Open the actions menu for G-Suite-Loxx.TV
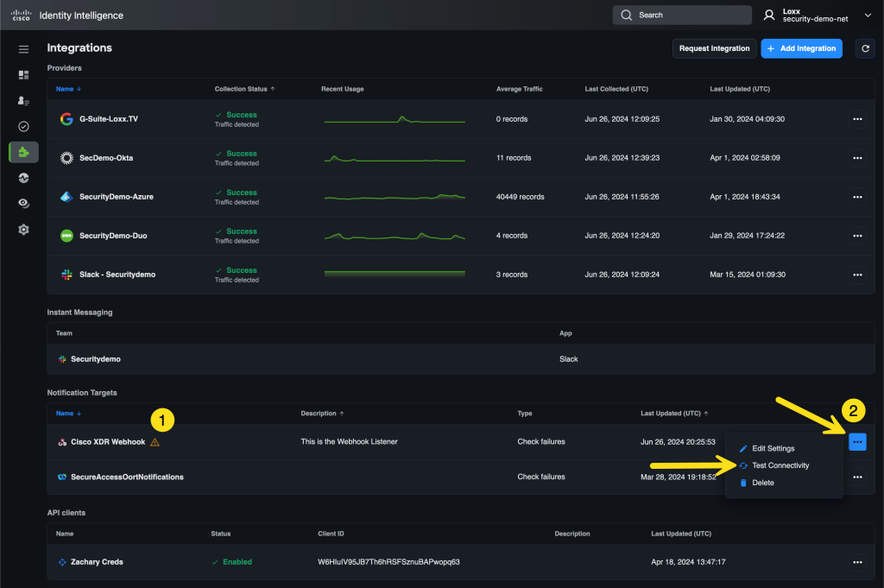 click(x=857, y=118)
